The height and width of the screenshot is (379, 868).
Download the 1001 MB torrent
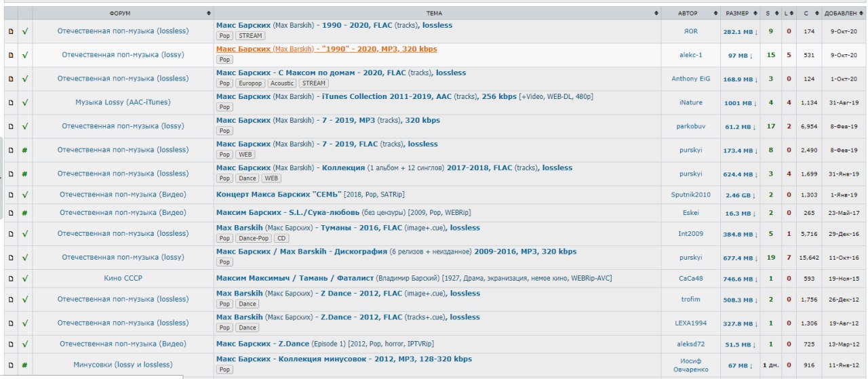[x=740, y=102]
